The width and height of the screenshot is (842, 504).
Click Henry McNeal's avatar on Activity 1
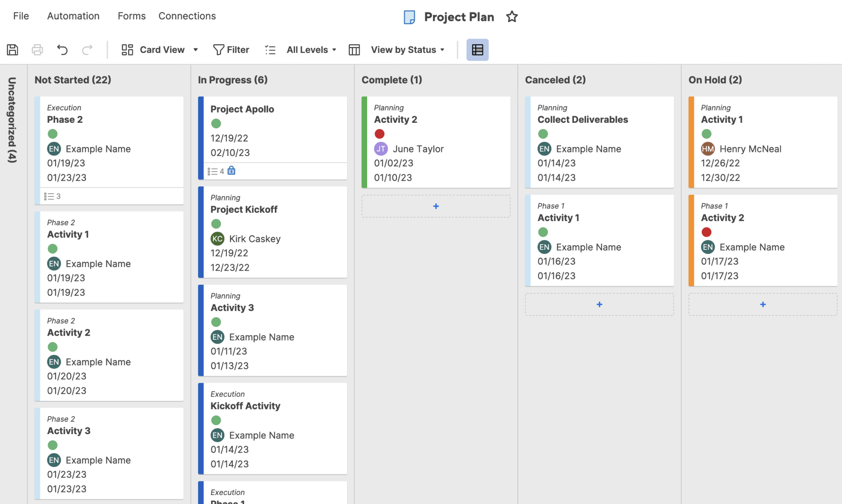click(708, 149)
